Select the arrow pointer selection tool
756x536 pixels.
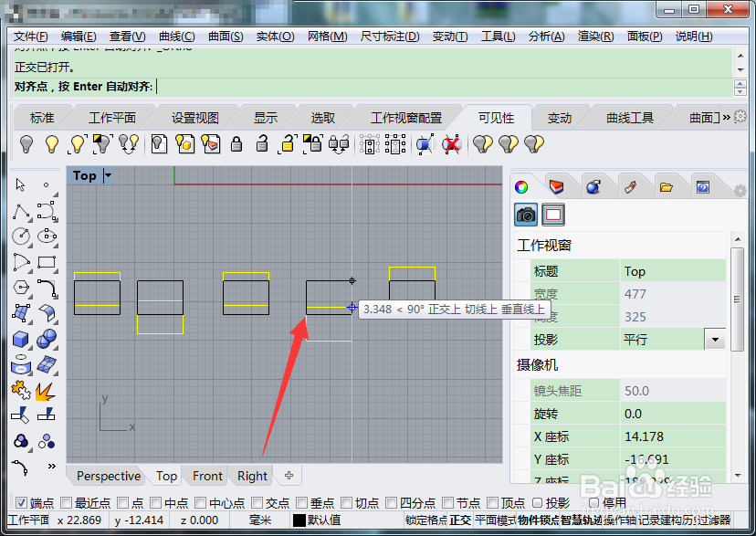(20, 184)
